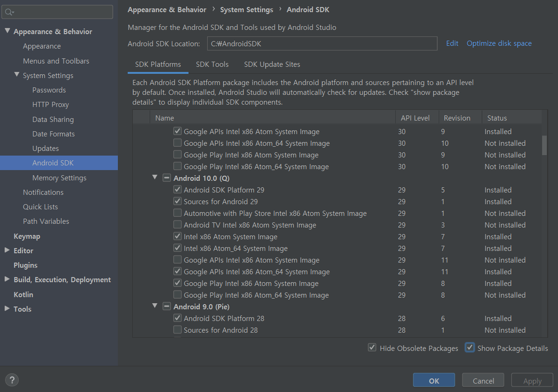The image size is (558, 392).
Task: Select Passwords under System Settings
Action: 49,90
